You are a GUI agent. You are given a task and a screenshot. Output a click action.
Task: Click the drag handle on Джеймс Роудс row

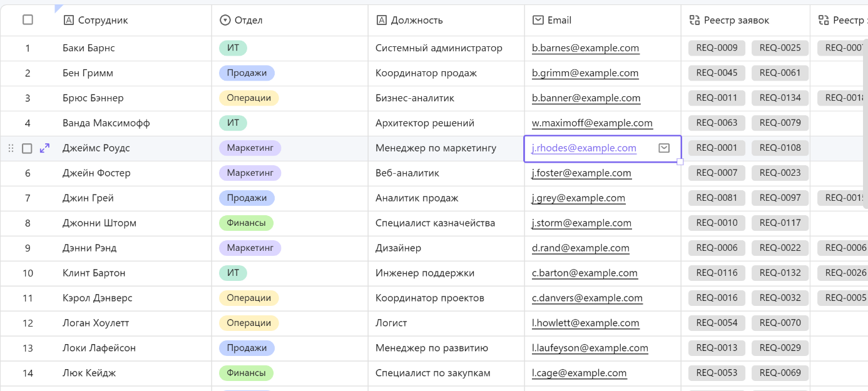point(11,148)
